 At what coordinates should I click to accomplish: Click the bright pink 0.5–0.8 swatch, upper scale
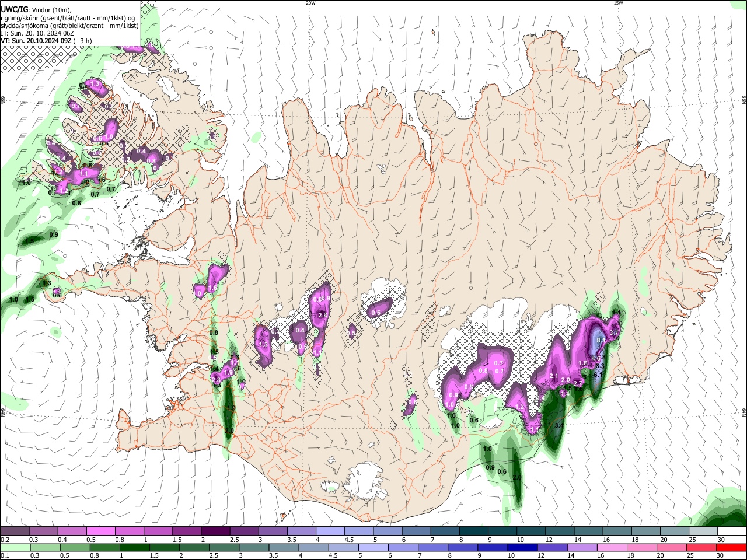[100, 531]
